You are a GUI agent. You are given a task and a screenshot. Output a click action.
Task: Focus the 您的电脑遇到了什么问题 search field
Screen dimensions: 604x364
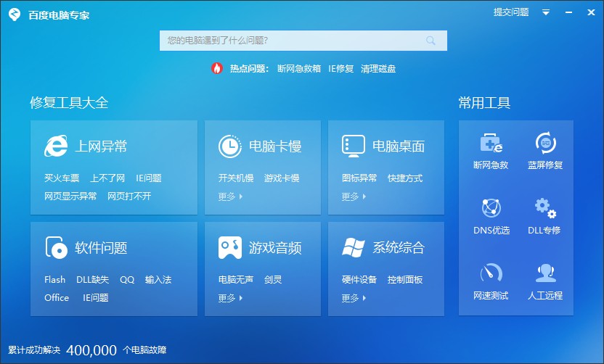click(303, 41)
